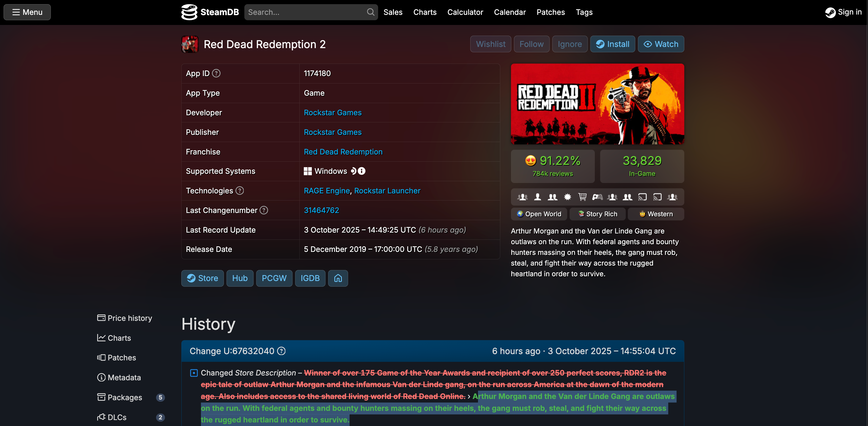Click the single-player feature icon
This screenshot has height=426, width=868.
click(x=537, y=197)
